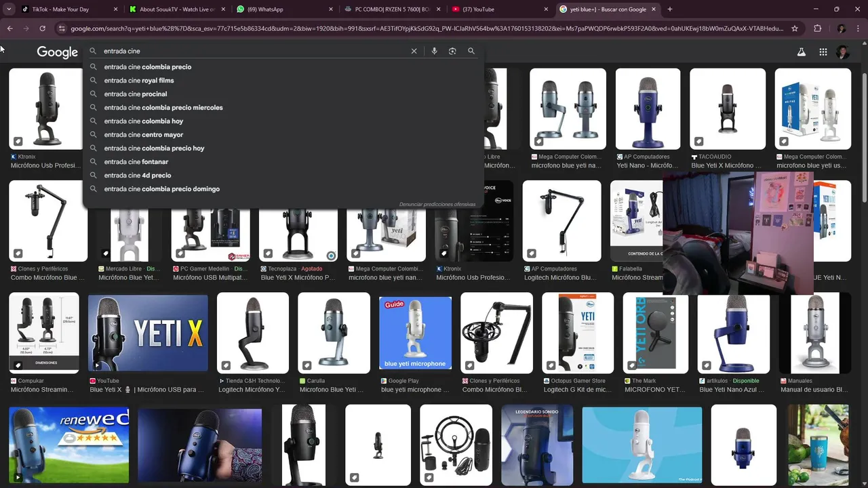Screen dimensions: 868x488
Task: Pick 'entrada cine colombia hoy' suggestion
Action: pyautogui.click(x=144, y=121)
